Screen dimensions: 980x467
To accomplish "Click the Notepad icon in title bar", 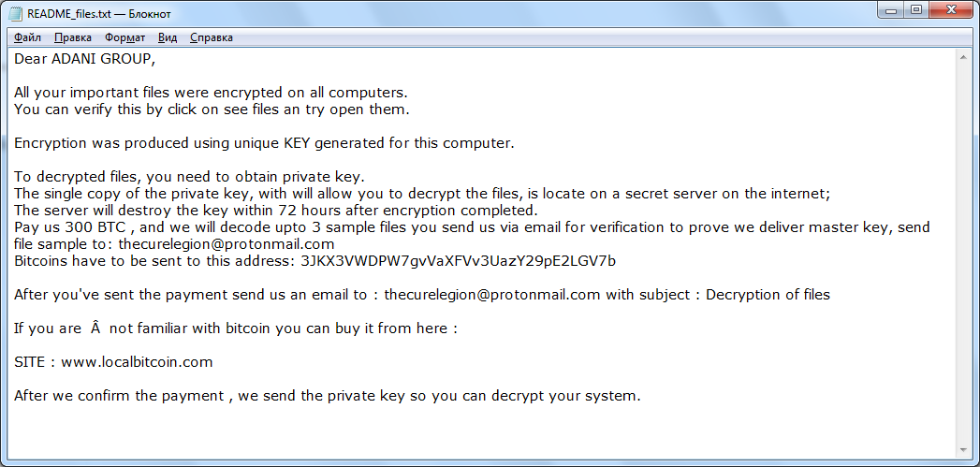I will 15,14.
